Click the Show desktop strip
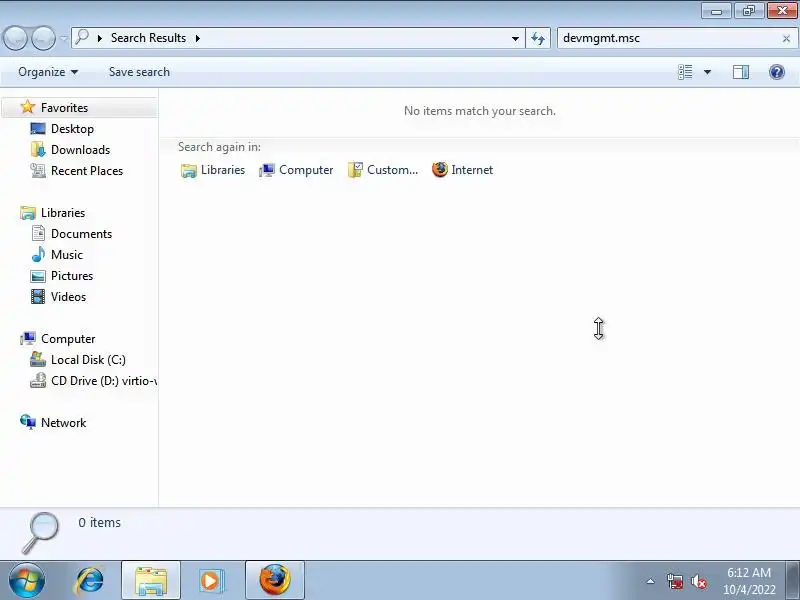The image size is (800, 600). coord(792,581)
